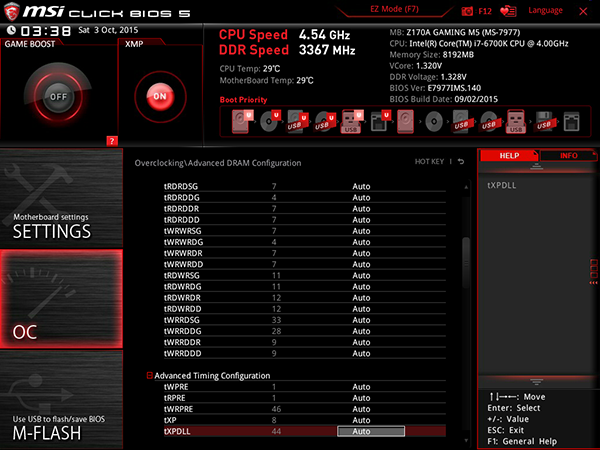The width and height of the screenshot is (600, 450).
Task: Select the legacy USB hard disk boot icon
Action: (x=462, y=122)
